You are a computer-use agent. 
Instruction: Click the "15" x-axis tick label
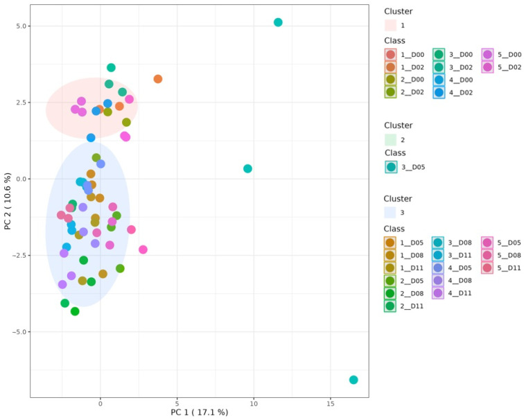point(330,403)
